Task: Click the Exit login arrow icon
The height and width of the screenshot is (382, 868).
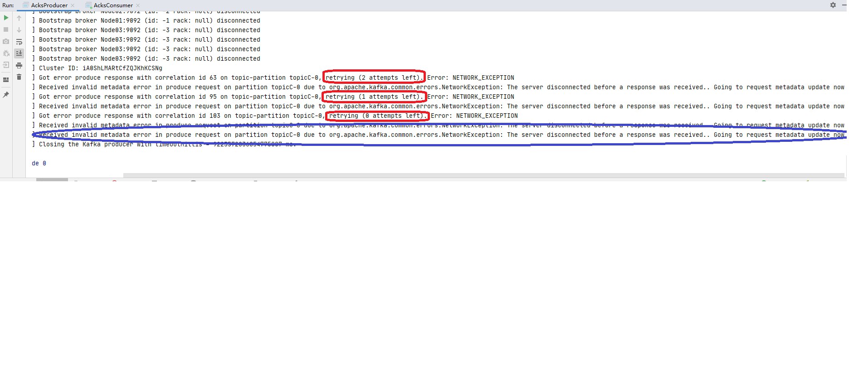Action: pos(6,65)
